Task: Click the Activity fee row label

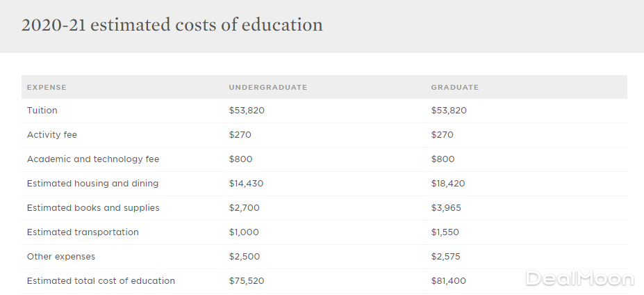Action: [x=52, y=135]
